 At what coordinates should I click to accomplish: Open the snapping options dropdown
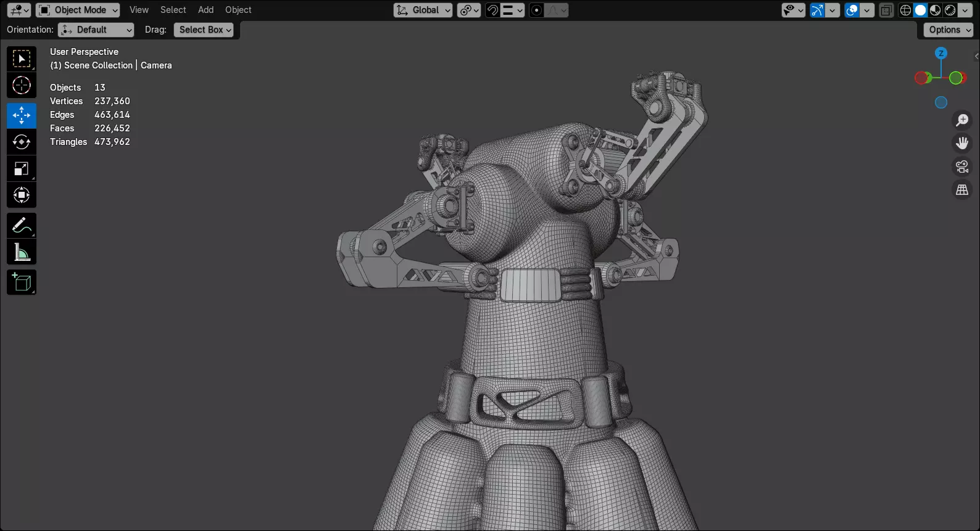point(512,10)
